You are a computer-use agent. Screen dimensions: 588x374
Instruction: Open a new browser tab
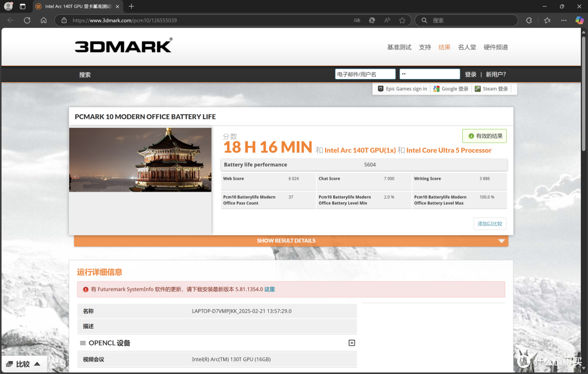(x=131, y=7)
